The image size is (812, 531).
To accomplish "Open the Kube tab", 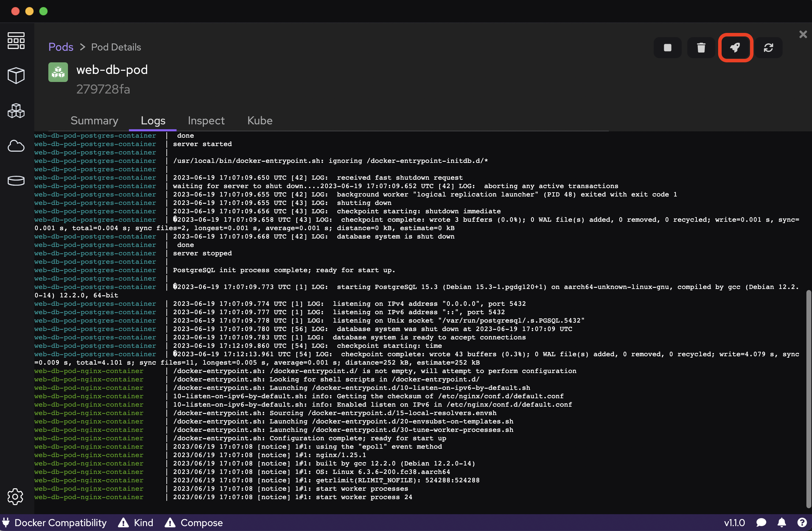I will tap(259, 120).
